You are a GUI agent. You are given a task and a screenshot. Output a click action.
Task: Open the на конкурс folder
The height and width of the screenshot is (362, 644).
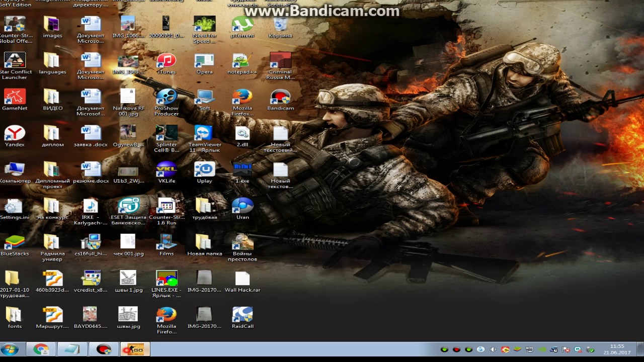point(52,208)
